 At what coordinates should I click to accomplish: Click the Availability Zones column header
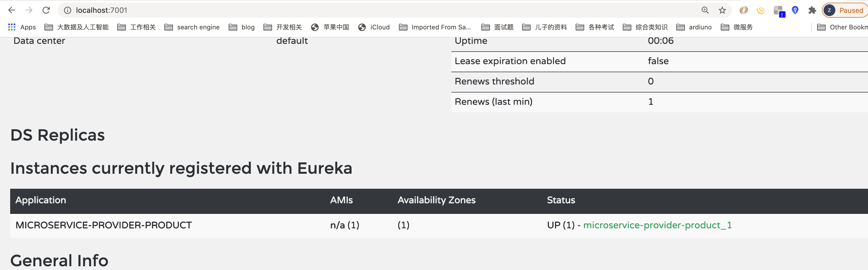(436, 200)
